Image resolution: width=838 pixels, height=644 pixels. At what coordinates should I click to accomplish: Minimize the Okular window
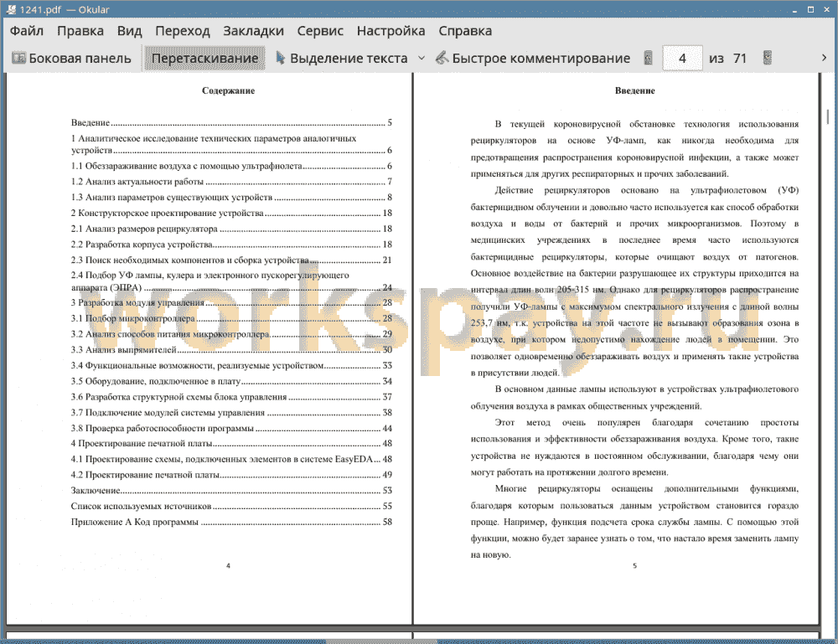796,9
